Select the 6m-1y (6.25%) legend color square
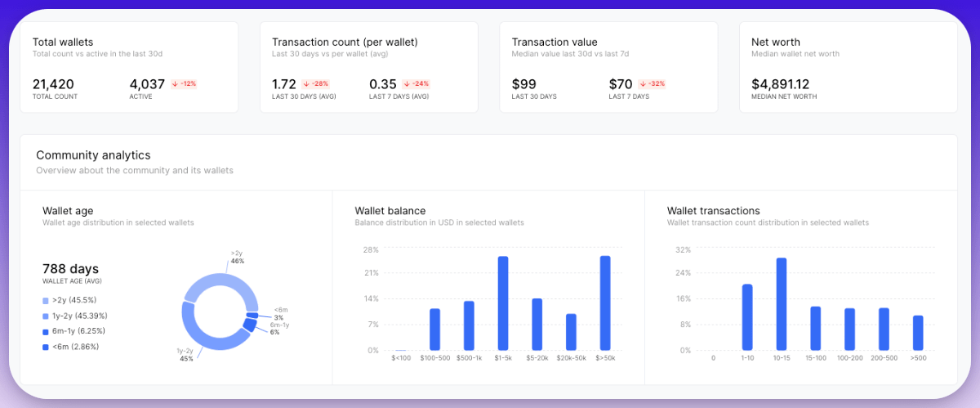The image size is (980, 408). (46, 331)
